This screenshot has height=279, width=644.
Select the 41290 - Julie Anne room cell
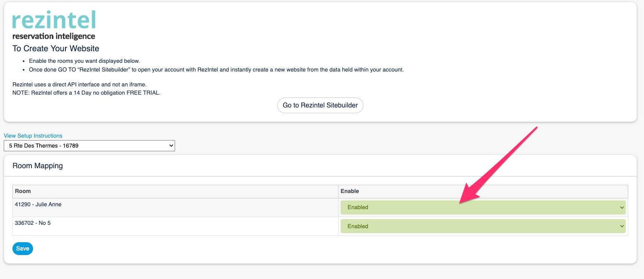pyautogui.click(x=38, y=204)
